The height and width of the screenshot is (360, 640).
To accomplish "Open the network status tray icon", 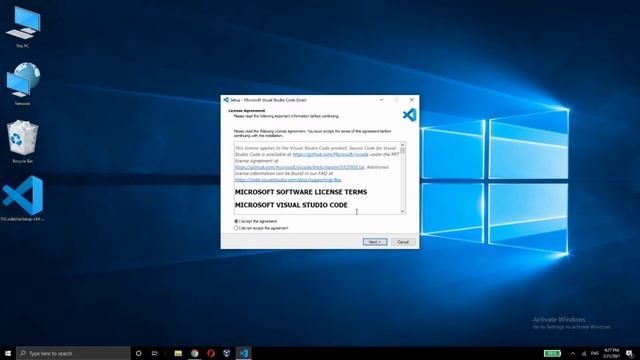I will [x=584, y=353].
